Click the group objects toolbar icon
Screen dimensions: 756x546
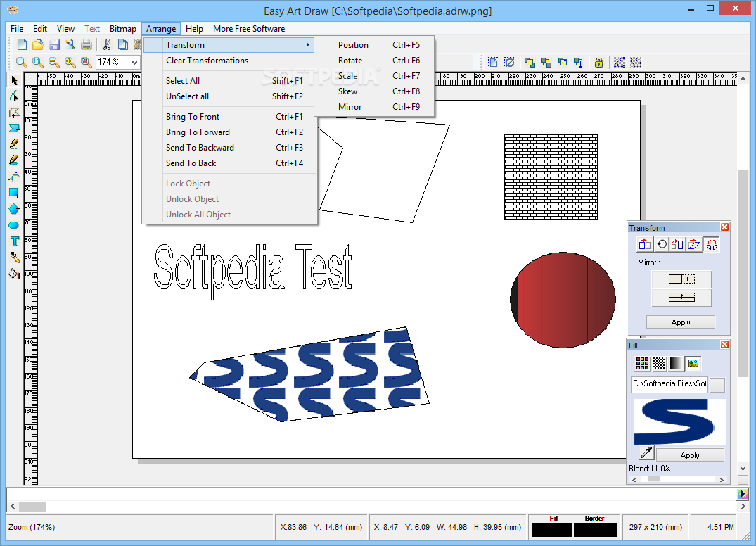[620, 63]
